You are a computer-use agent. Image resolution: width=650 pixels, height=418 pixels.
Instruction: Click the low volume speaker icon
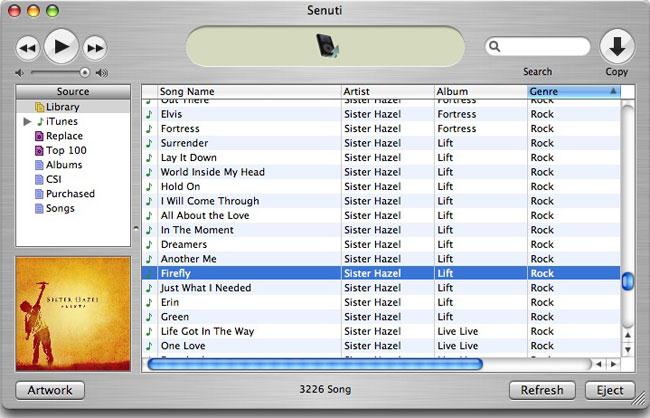point(19,73)
